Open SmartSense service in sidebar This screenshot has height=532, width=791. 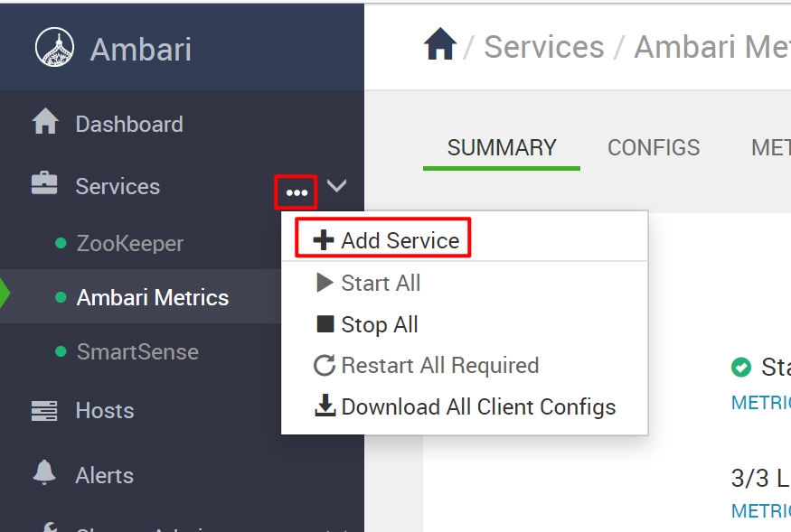point(137,351)
